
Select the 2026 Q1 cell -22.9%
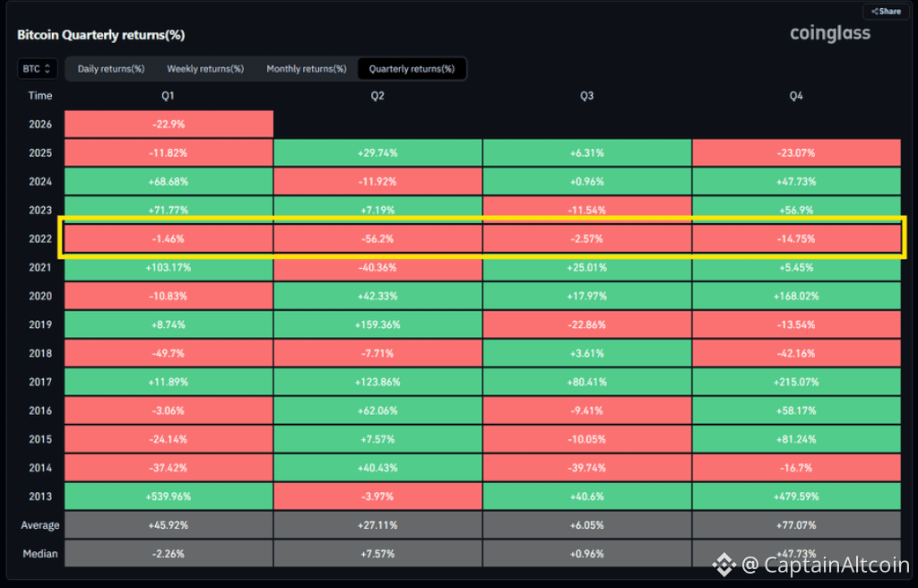coord(169,125)
